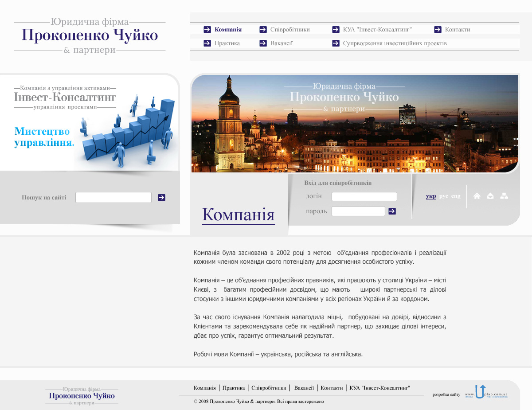This screenshot has height=410, width=532.
Task: Click the © 2008 copyright footer line
Action: tap(259, 402)
